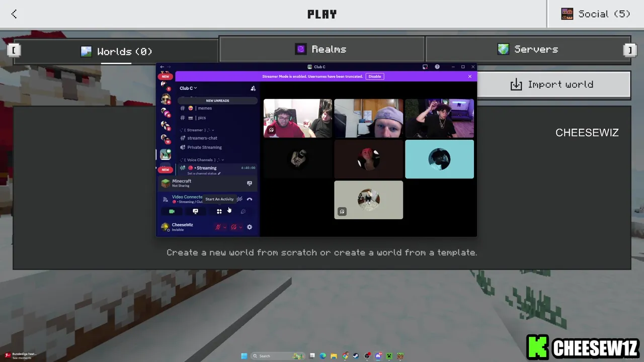Click the left bracket tab navigation button

click(14, 50)
